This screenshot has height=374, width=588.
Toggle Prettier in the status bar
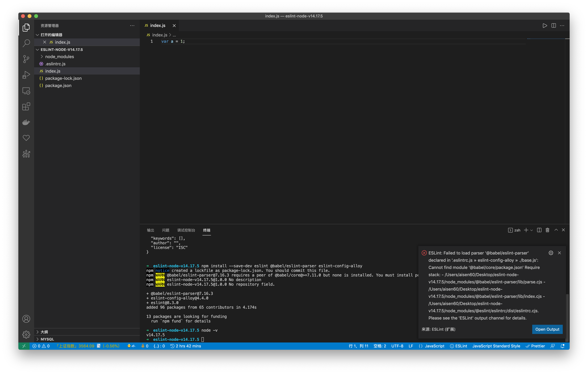535,346
